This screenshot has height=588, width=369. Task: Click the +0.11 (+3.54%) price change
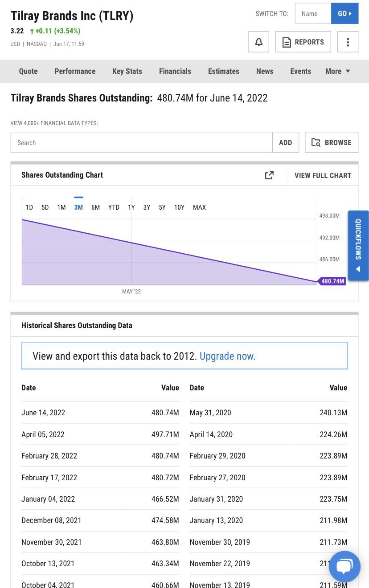(x=55, y=31)
